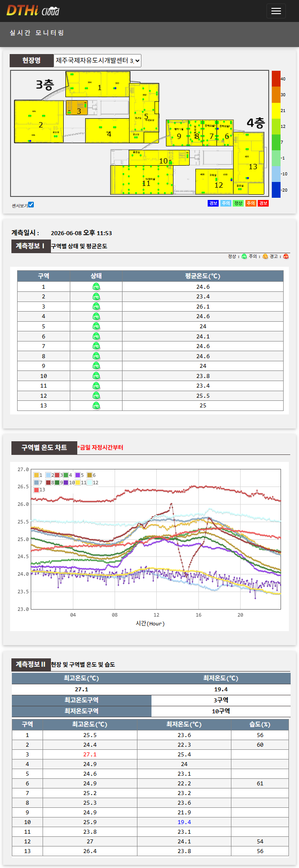
Task: Click the status icon for zone 13
Action: coord(96,406)
